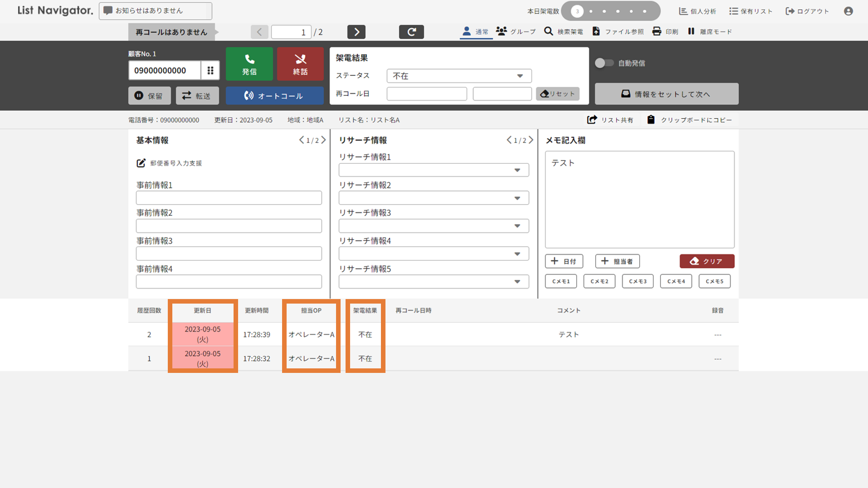Open the ステータス dropdown showing 不在
868x488 pixels.
point(458,76)
